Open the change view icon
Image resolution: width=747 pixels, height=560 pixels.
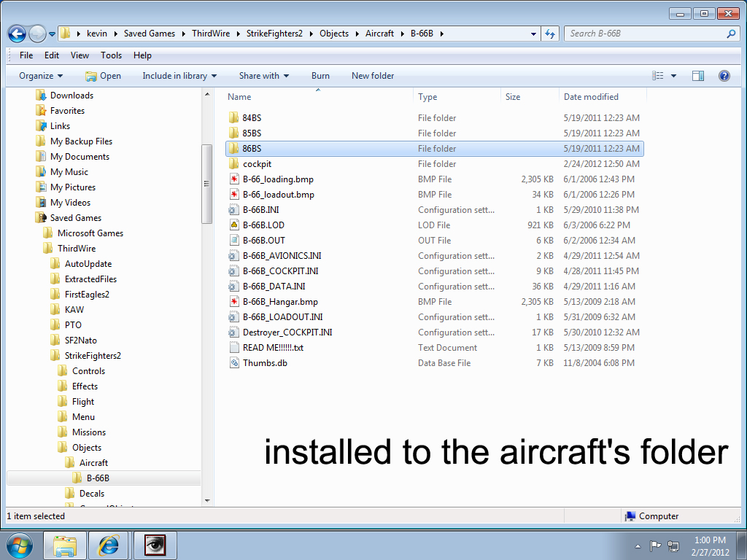(x=658, y=76)
